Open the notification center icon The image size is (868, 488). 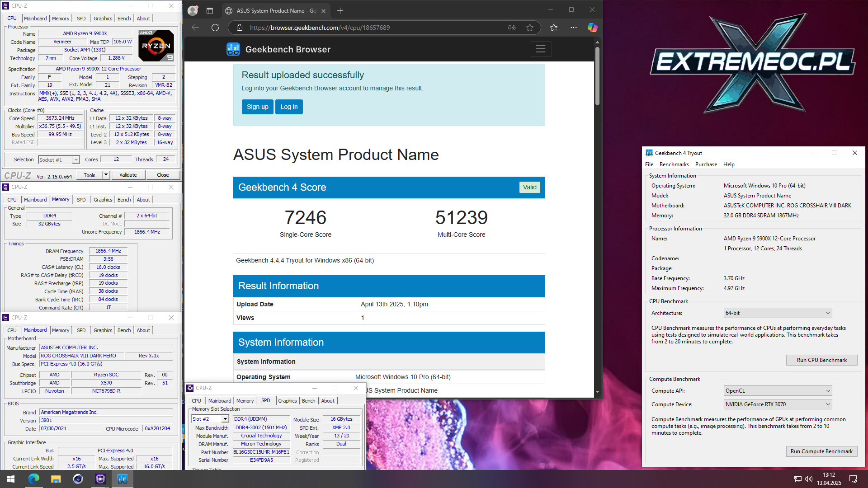(853, 479)
